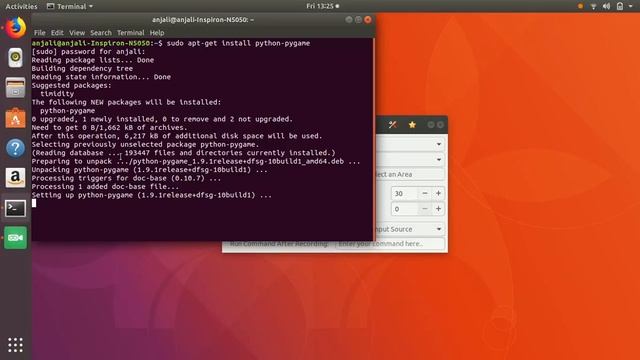Screen dimensions: 640x360
Task: Maximize the Terminal window
Action: click(358, 20)
